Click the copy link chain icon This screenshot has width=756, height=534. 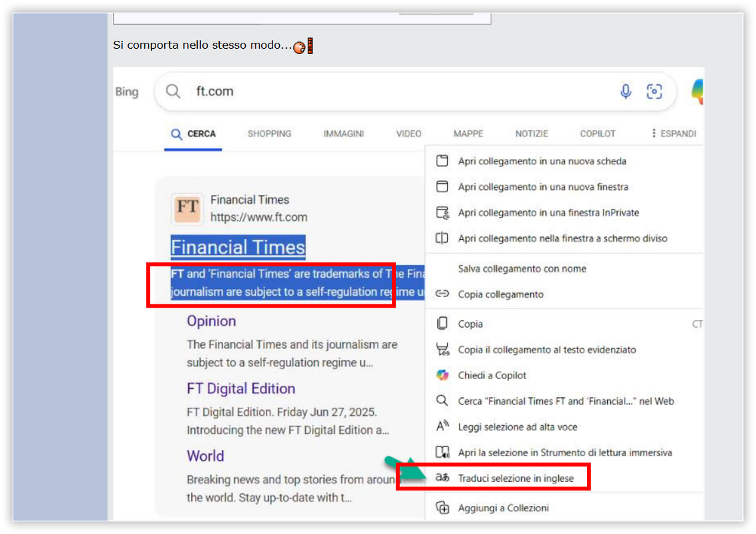point(442,294)
